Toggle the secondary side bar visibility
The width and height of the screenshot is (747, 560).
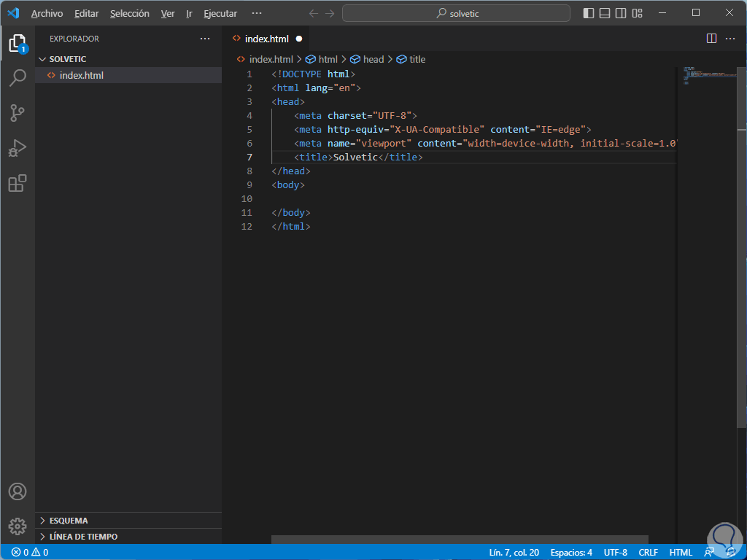pyautogui.click(x=621, y=13)
